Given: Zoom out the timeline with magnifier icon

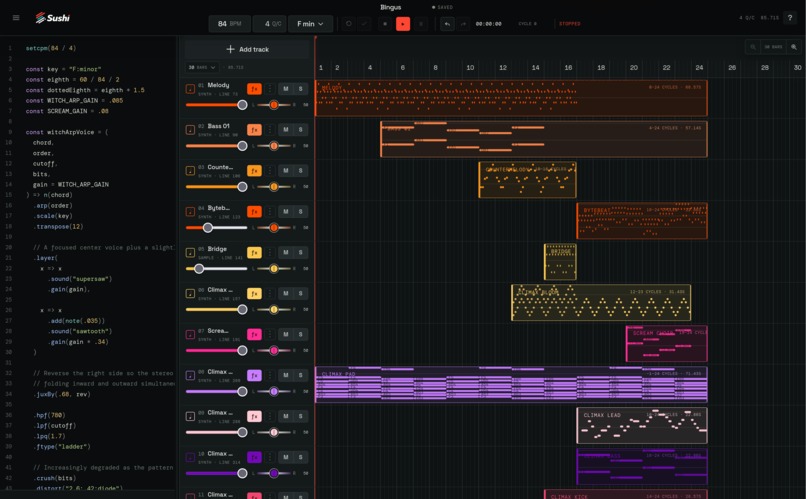Looking at the screenshot, I should 753,47.
